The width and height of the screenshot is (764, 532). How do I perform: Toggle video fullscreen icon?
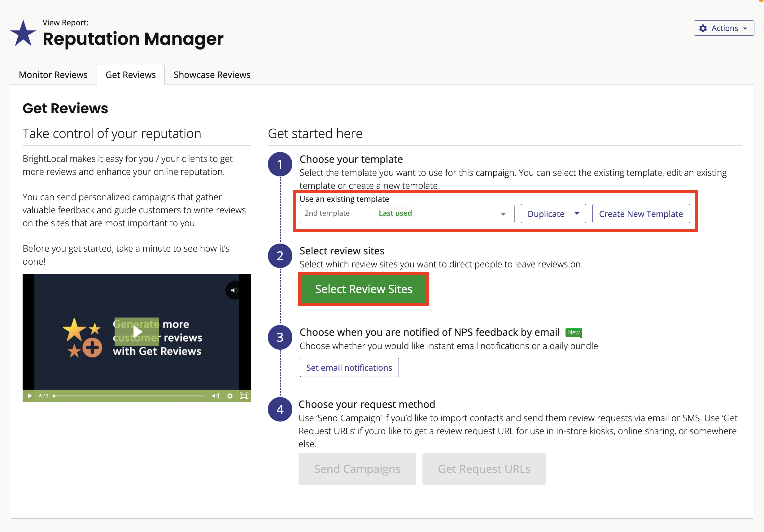(x=244, y=396)
